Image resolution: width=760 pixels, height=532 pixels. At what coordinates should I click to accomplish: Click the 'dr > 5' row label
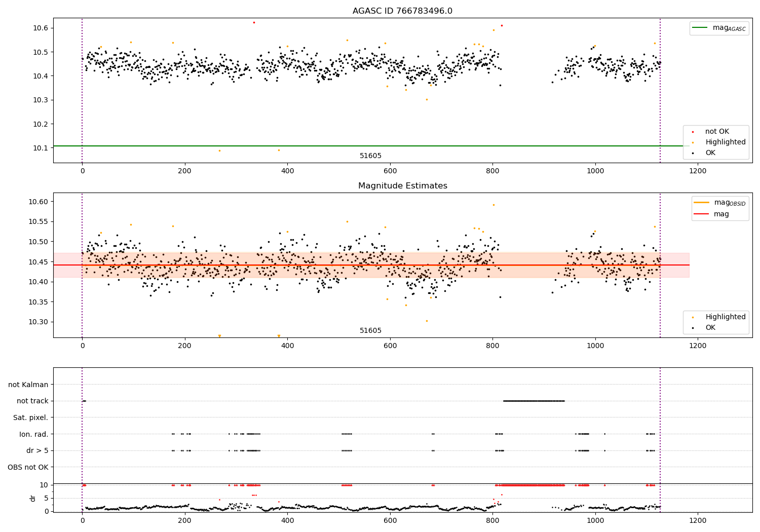pyautogui.click(x=37, y=451)
